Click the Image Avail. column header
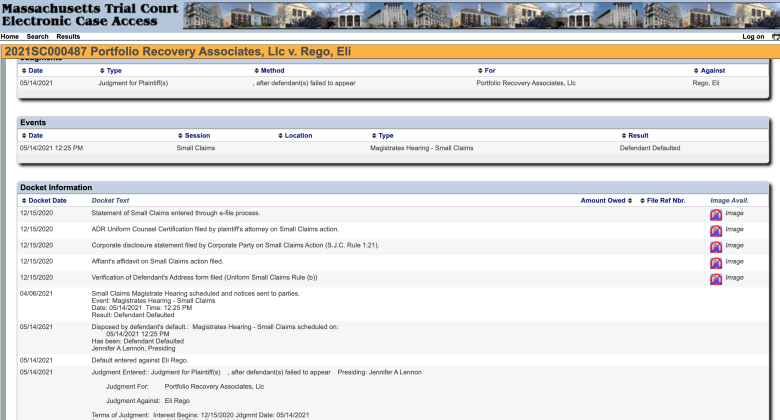780x420 pixels. click(729, 201)
